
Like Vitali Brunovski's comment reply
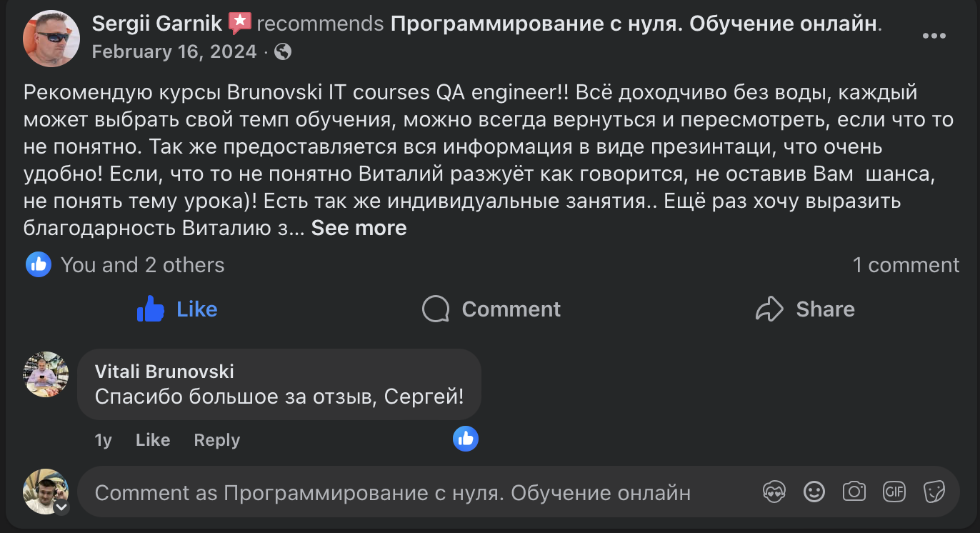click(x=152, y=439)
